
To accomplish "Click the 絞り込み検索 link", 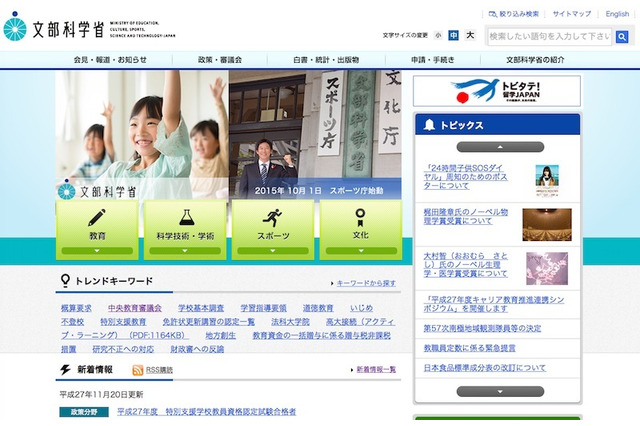I will (x=514, y=14).
